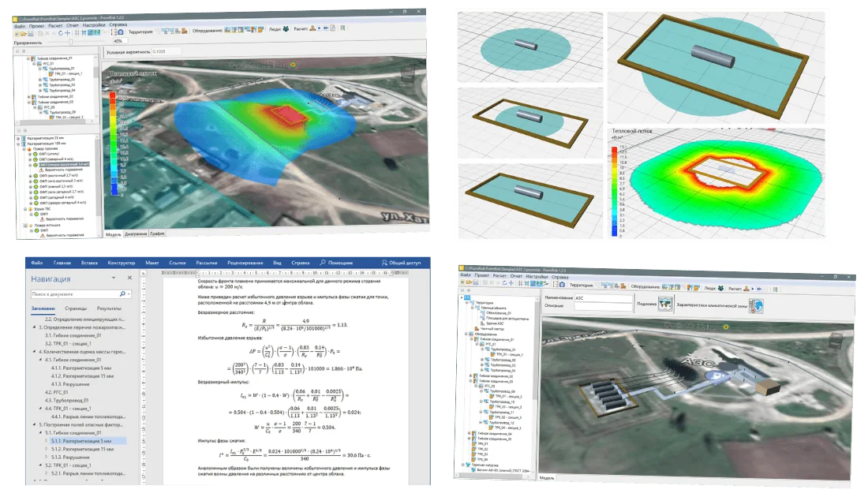Open Рецензирование ribbon tab in Word

[245, 263]
